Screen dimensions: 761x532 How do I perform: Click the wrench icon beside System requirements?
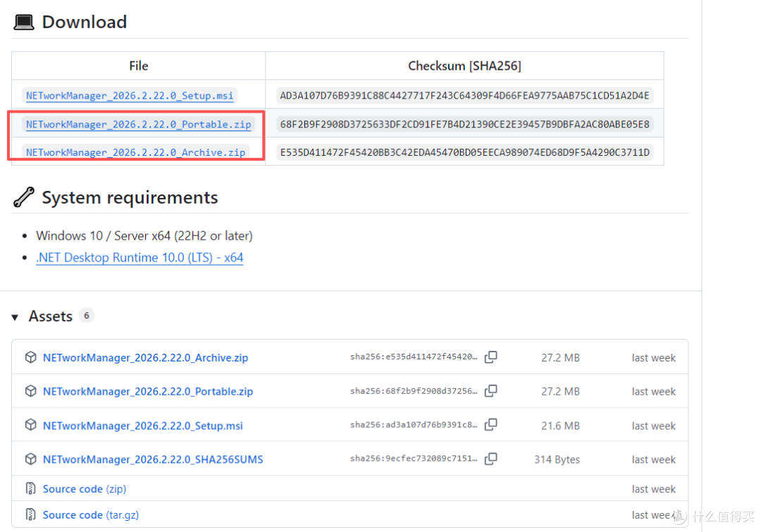(23, 197)
